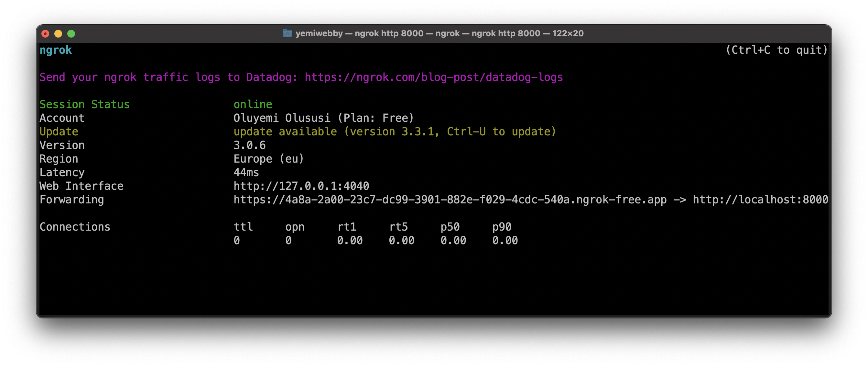The width and height of the screenshot is (868, 366).
Task: Click the Connections row label
Action: 75,227
